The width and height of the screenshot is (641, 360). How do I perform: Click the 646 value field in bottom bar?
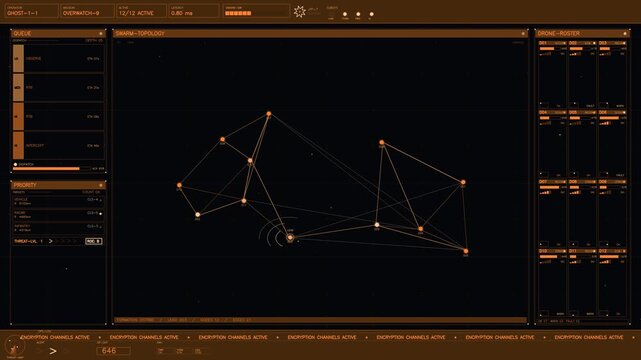[x=113, y=351]
